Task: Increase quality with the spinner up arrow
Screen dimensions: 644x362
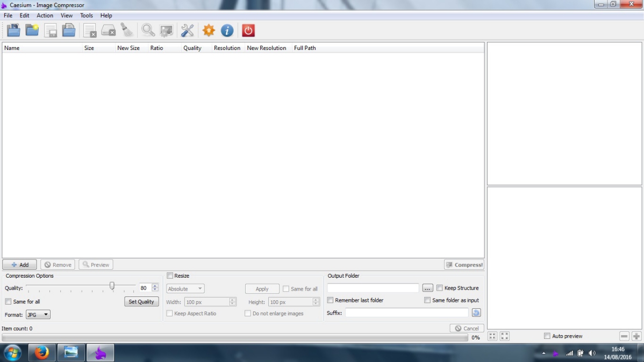Action: click(155, 286)
